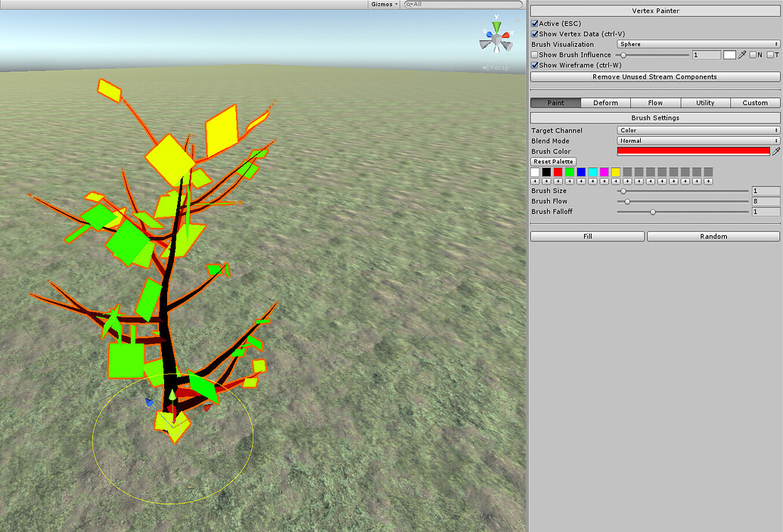Select the Brush Color eyedropper icon

pos(776,151)
